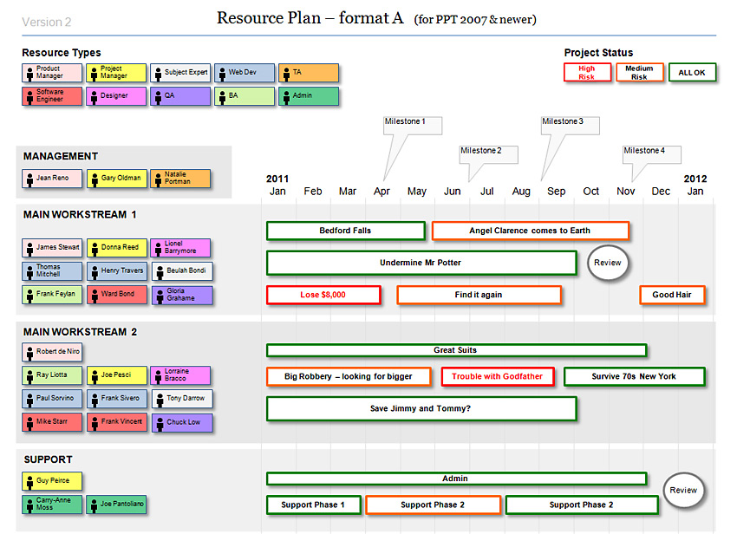Click the Review circle in Workstream 1
Viewport: 737px width, 560px height.
pos(607,263)
